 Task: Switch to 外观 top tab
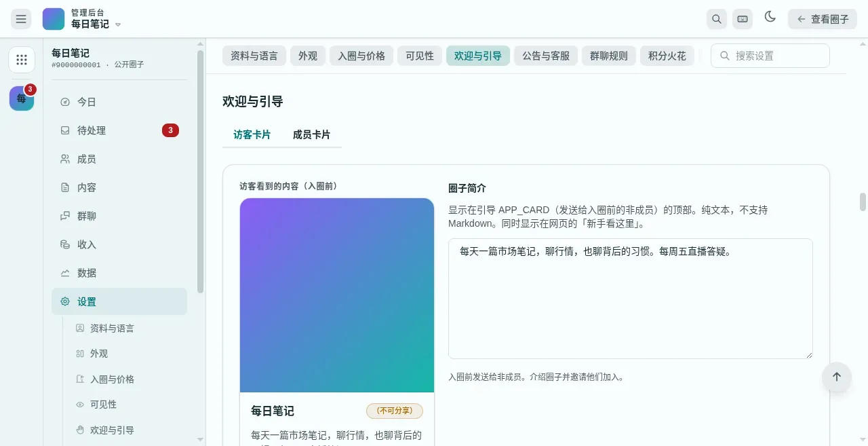tap(308, 56)
